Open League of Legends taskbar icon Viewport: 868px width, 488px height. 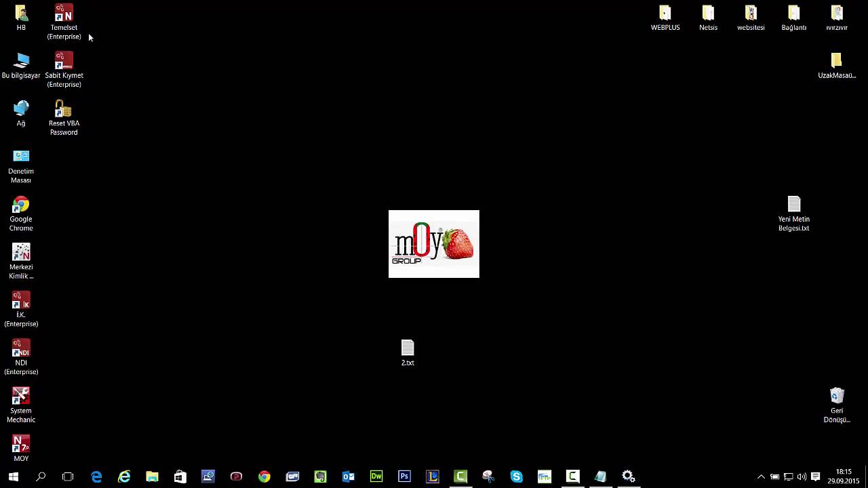(x=433, y=476)
